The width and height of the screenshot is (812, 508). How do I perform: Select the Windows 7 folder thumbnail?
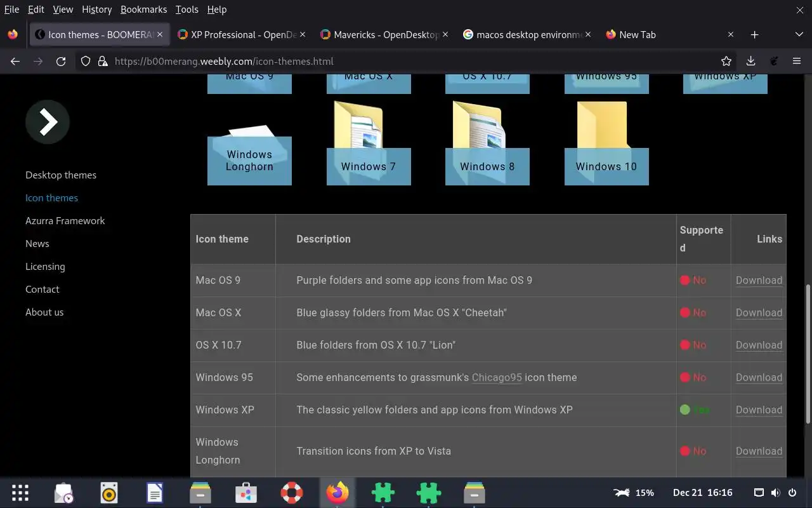(369, 143)
